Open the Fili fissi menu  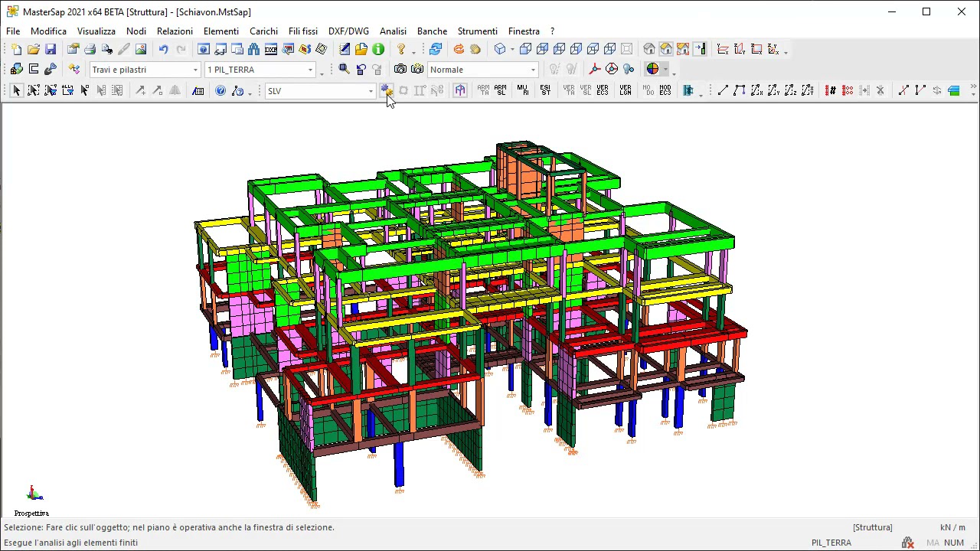point(303,31)
